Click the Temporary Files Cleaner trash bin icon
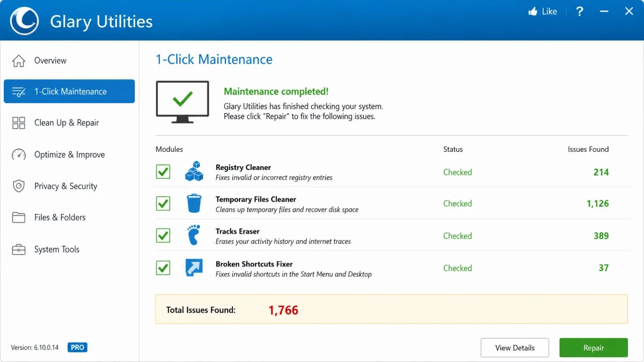 [194, 204]
